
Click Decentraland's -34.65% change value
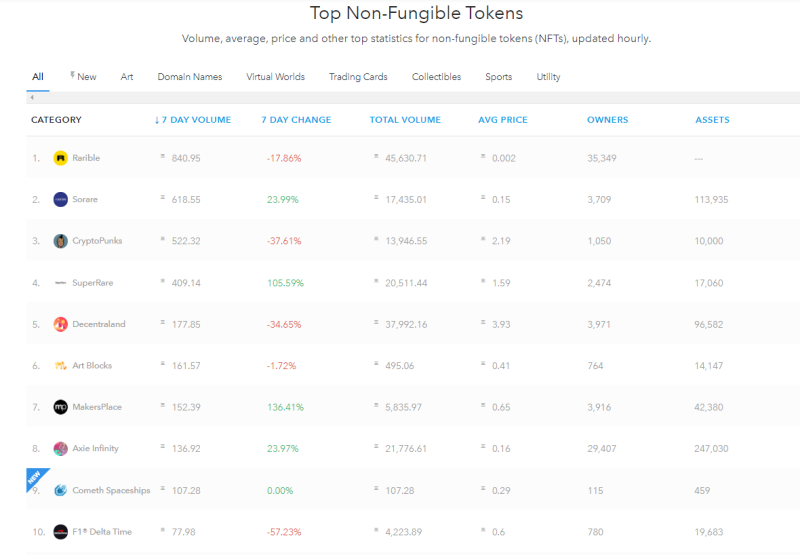tap(284, 324)
